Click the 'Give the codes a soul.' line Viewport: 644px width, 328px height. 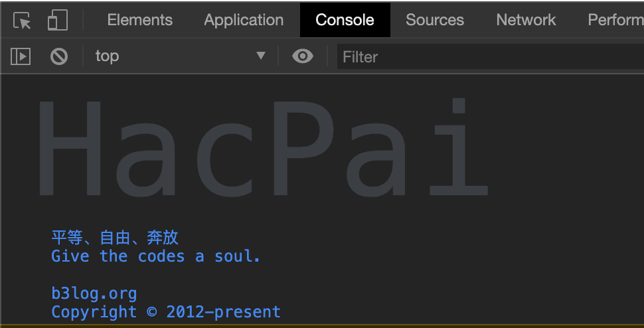156,256
